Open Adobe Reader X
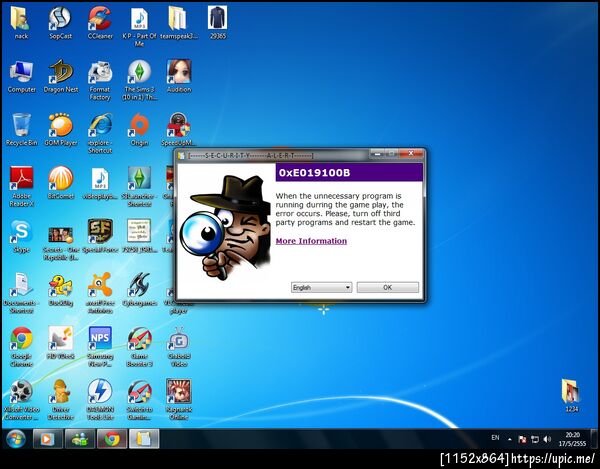Screen dimensions: 600x469 point(21,187)
